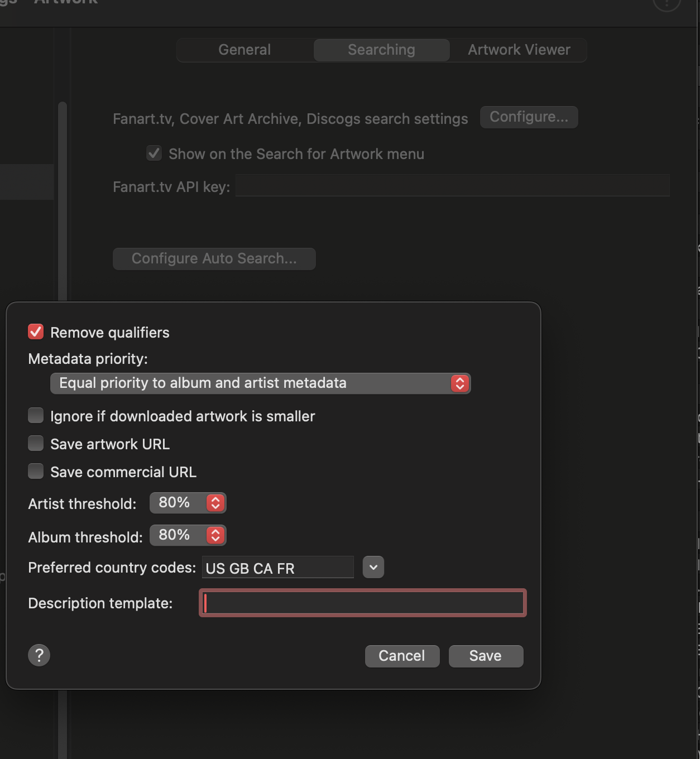The height and width of the screenshot is (759, 700).
Task: Open the Artwork Viewer tab
Action: 519,50
